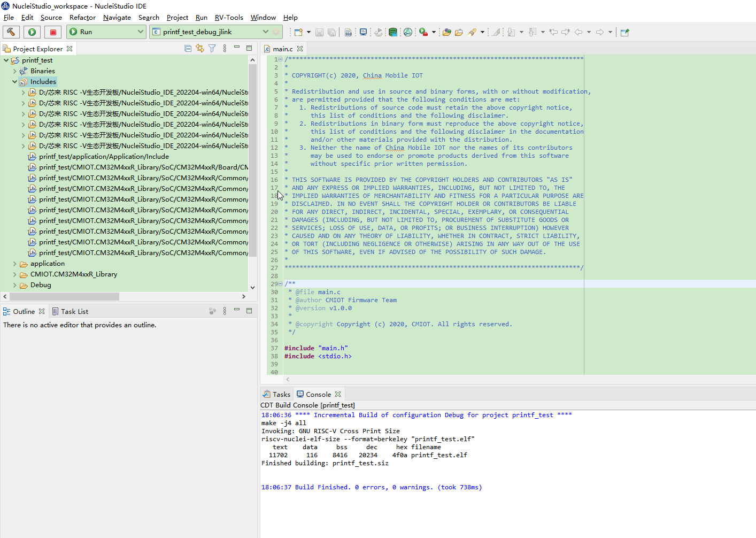Image resolution: width=756 pixels, height=538 pixels.
Task: Select the Includes tree item
Action: click(43, 82)
